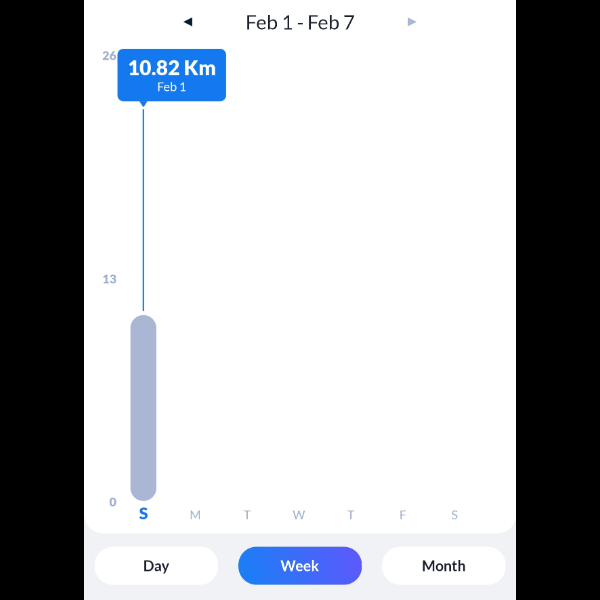Viewport: 600px width, 600px height.
Task: Go to the previous week arrow
Action: point(188,22)
